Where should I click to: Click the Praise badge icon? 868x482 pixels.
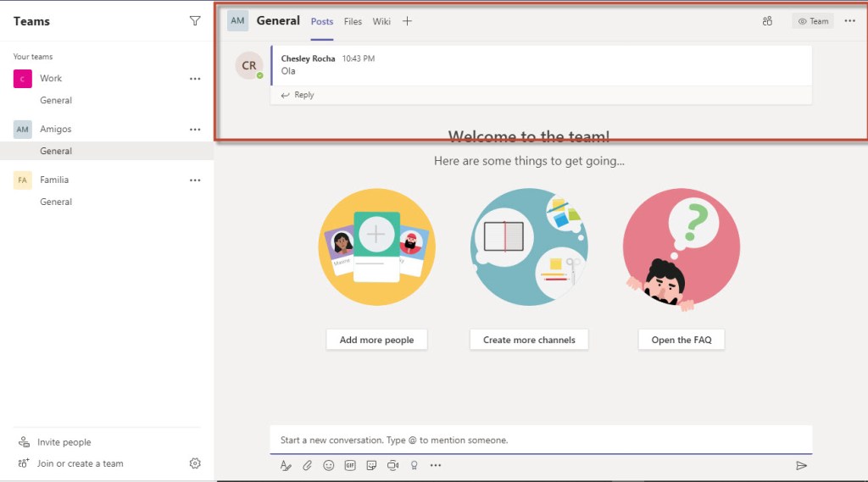(414, 465)
